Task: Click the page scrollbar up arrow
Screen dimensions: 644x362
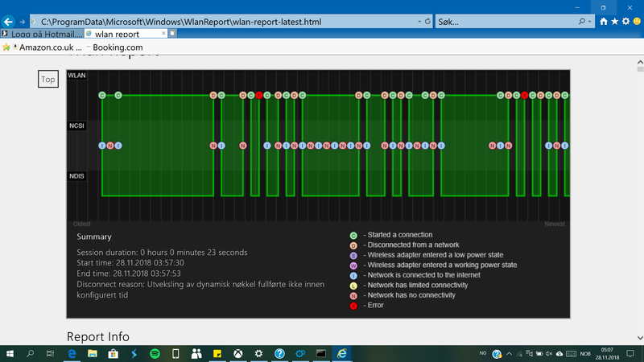Action: pos(640,62)
